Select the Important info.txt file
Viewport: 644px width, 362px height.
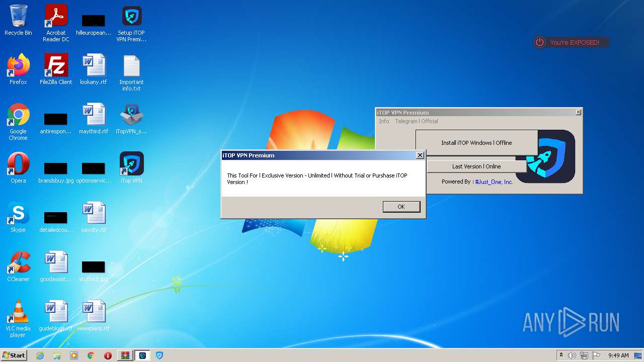pos(131,72)
